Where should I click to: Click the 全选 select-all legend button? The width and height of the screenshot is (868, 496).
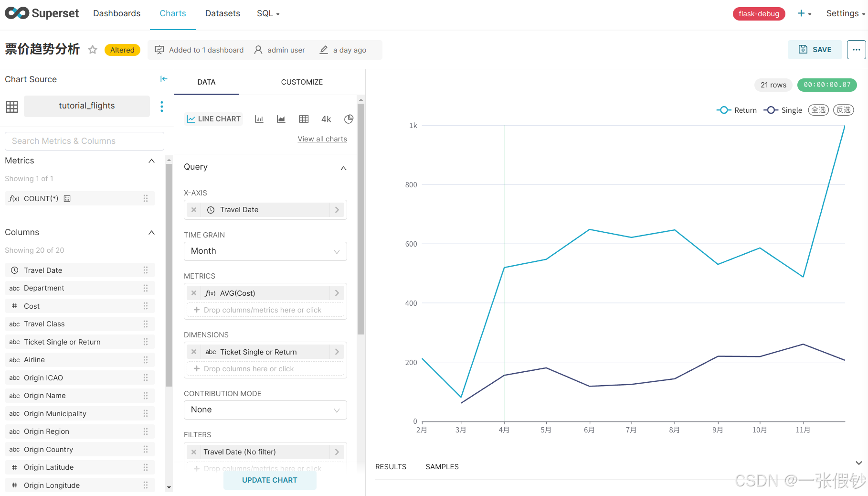818,110
